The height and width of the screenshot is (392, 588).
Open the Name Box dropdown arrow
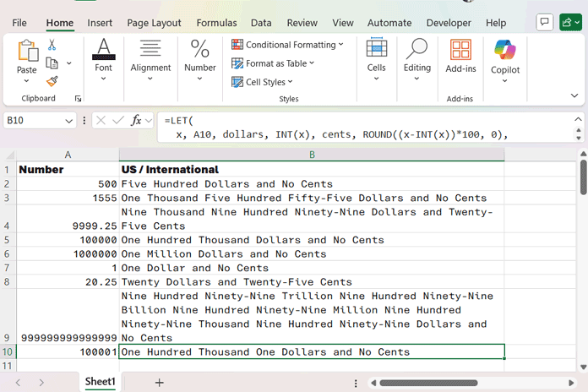coord(68,121)
